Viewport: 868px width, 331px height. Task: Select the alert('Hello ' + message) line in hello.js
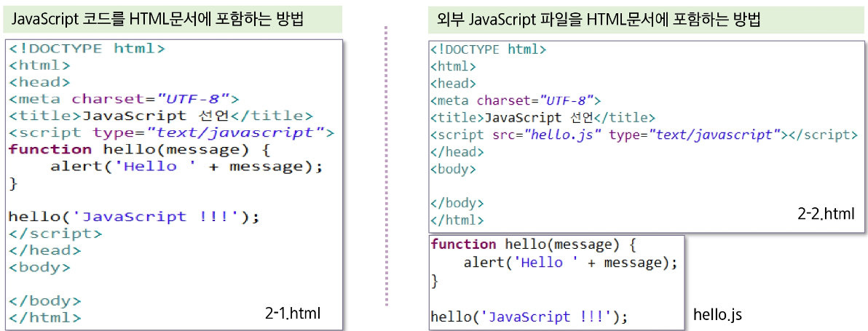point(571,263)
